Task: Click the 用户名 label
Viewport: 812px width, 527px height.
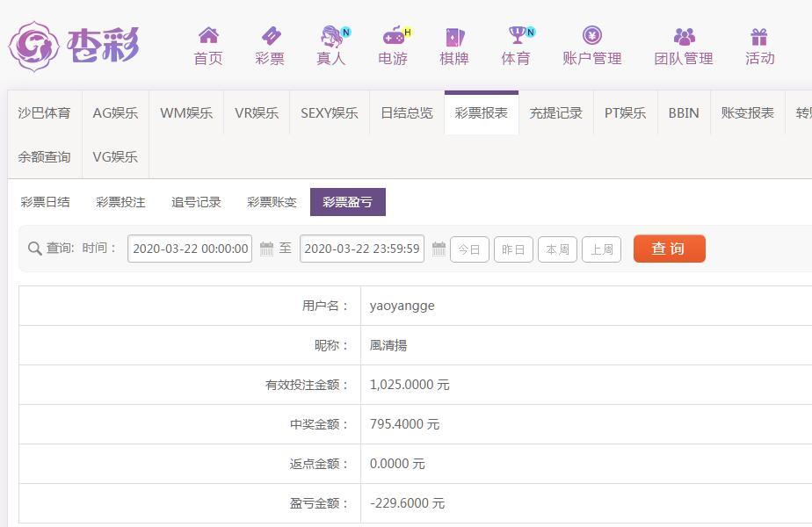Action: coord(326,306)
